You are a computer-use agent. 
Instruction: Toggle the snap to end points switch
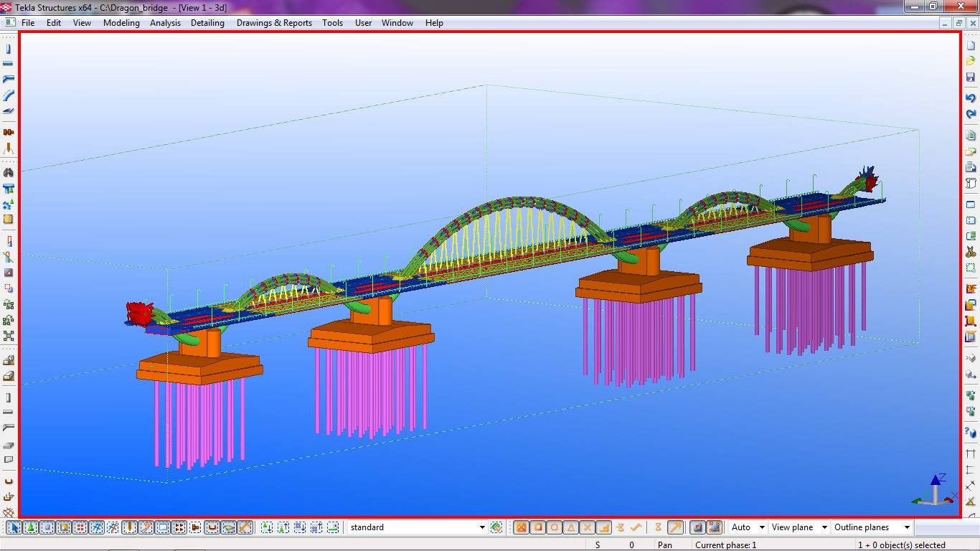click(538, 527)
